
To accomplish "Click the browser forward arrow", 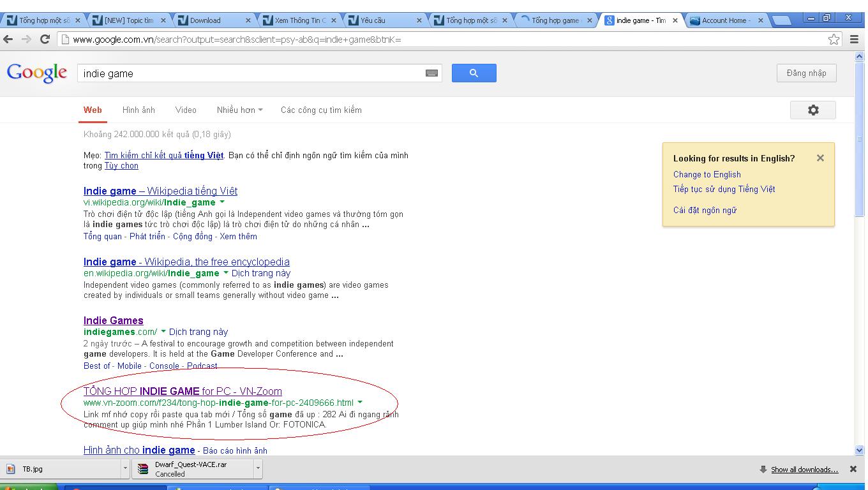I will (26, 40).
